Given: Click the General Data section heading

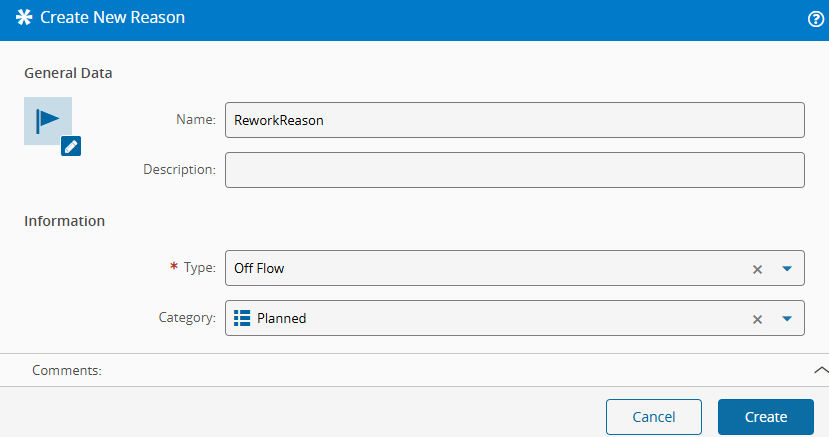Looking at the screenshot, I should click(x=68, y=73).
